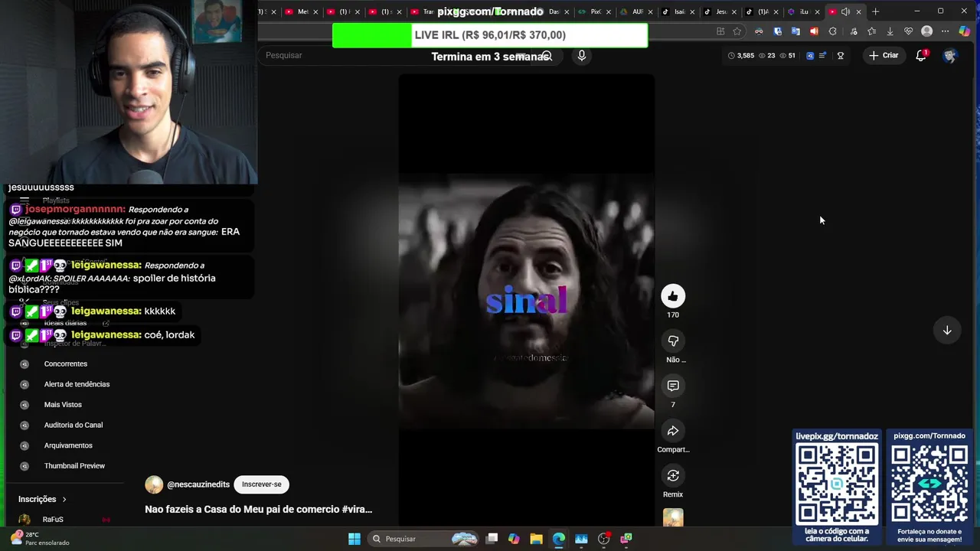Open Edge Copilot icon in toolbar
Screen dimensions: 980x551
tap(965, 31)
